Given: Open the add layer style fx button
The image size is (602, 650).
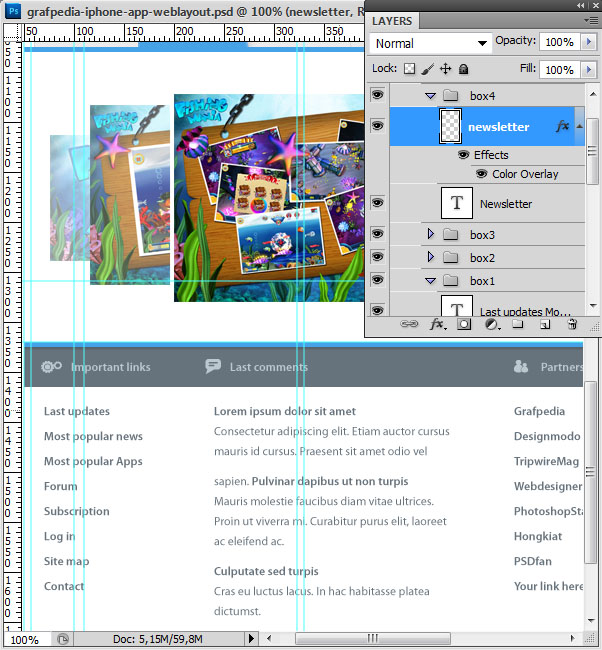Looking at the screenshot, I should 438,324.
